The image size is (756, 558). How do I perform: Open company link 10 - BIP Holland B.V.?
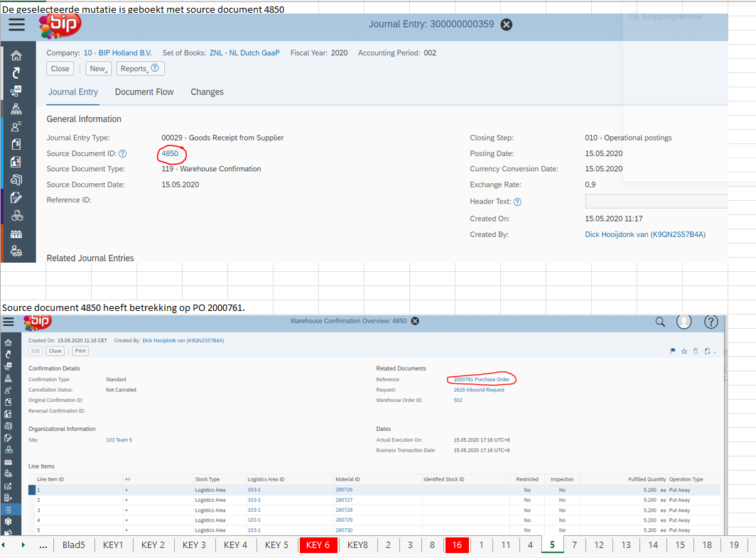click(118, 53)
